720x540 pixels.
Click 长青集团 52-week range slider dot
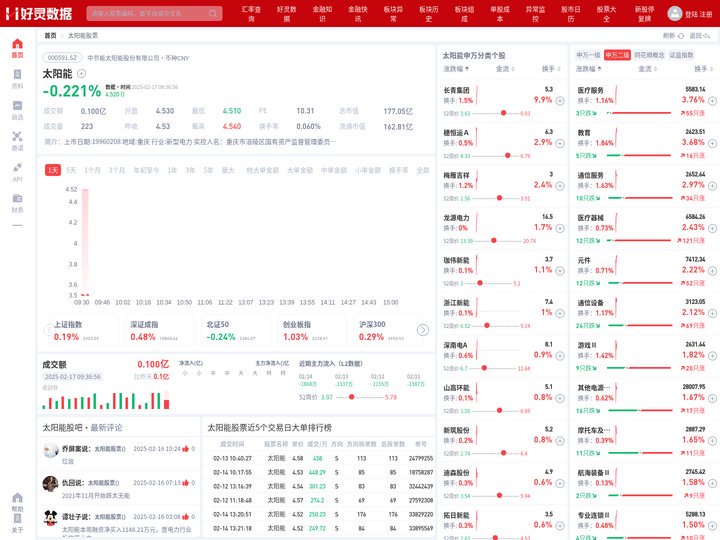[x=504, y=113]
